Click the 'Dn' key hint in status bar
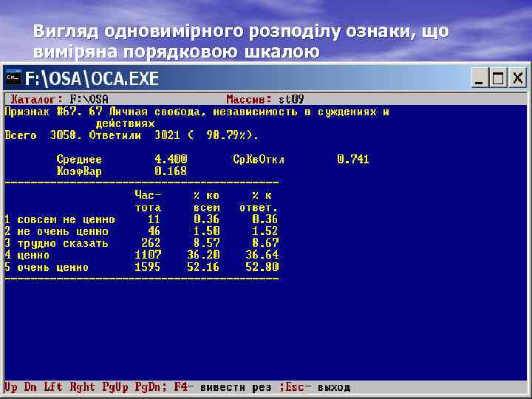This screenshot has height=399, width=532. pyautogui.click(x=30, y=386)
